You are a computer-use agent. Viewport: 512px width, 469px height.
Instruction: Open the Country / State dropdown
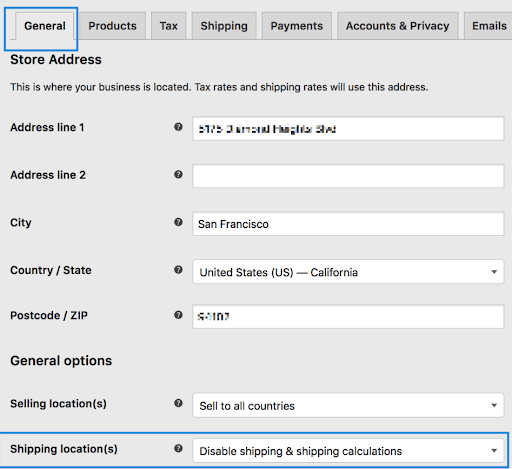point(348,272)
